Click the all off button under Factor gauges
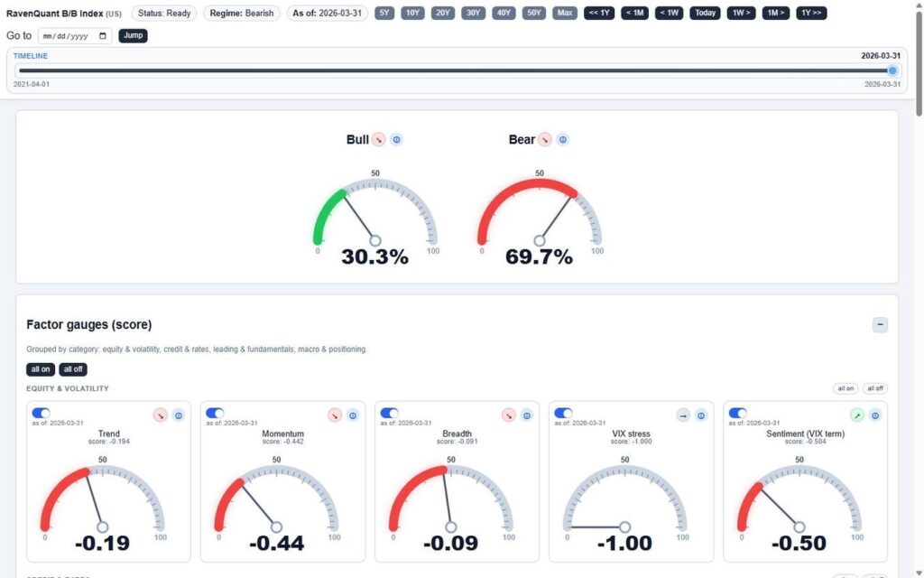The width and height of the screenshot is (924, 578). pos(73,368)
